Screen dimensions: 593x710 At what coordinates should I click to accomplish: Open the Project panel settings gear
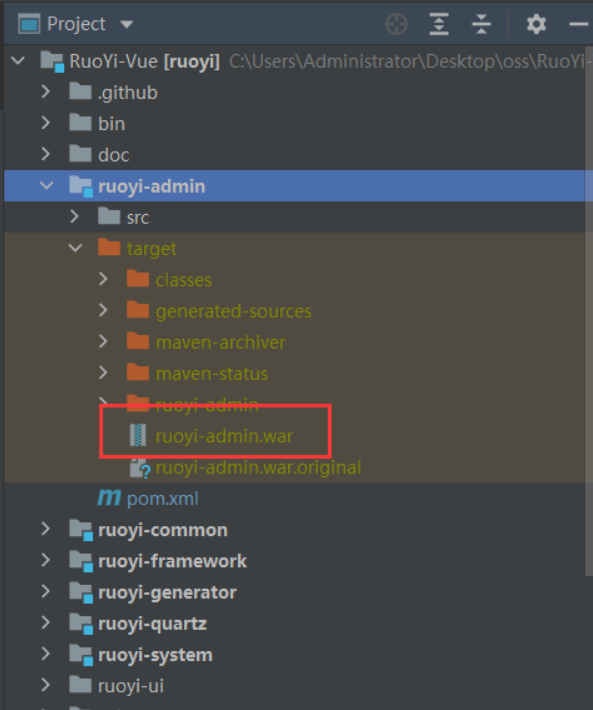pyautogui.click(x=536, y=24)
